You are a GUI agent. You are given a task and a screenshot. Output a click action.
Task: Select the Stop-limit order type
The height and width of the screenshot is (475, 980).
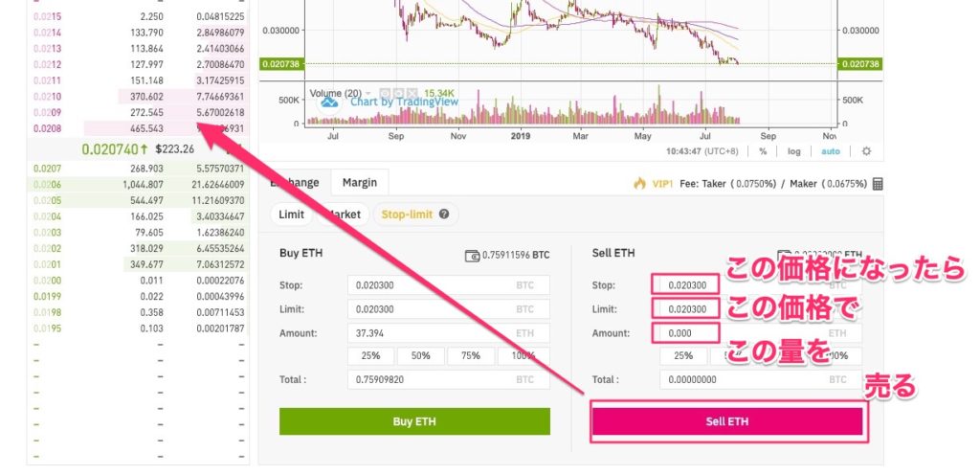(x=408, y=215)
